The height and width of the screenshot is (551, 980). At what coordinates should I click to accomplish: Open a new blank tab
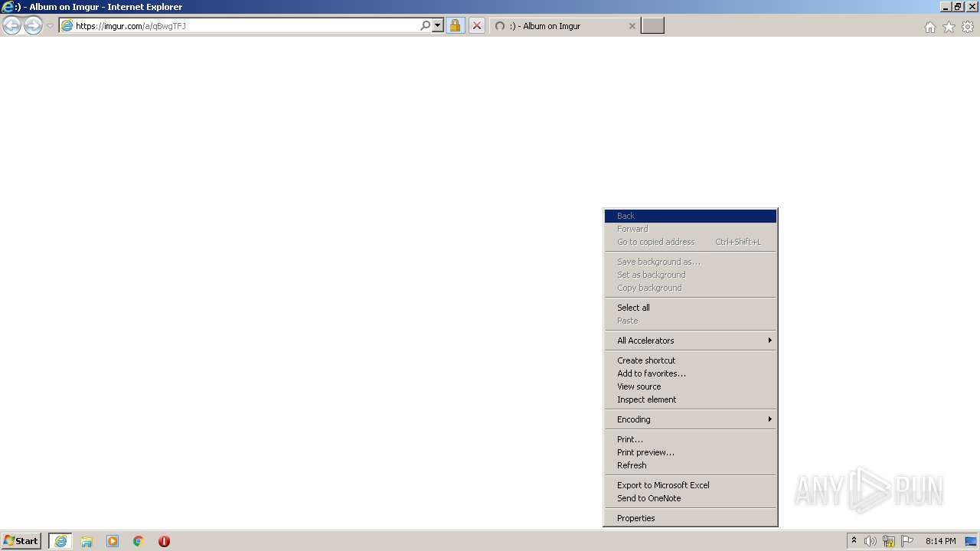(652, 26)
